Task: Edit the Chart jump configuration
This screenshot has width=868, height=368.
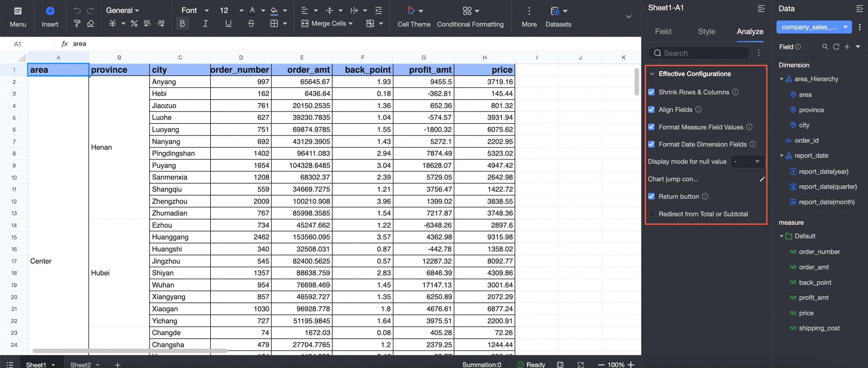Action: click(x=762, y=179)
